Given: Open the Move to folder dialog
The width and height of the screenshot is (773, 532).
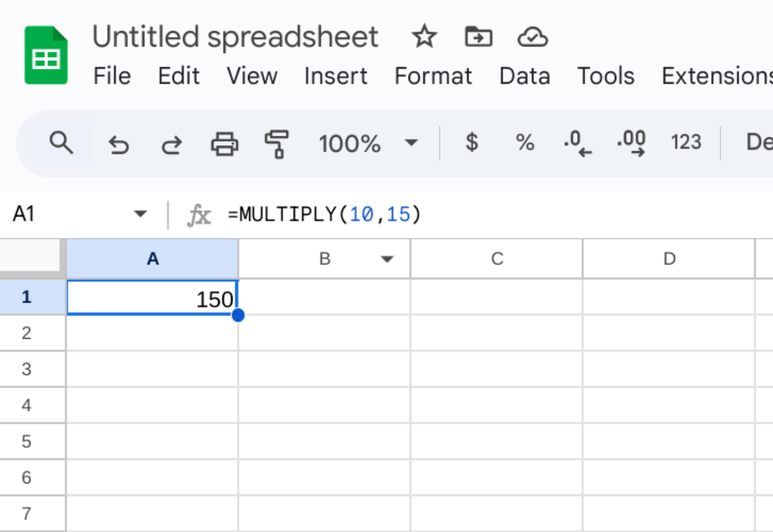Looking at the screenshot, I should point(478,37).
